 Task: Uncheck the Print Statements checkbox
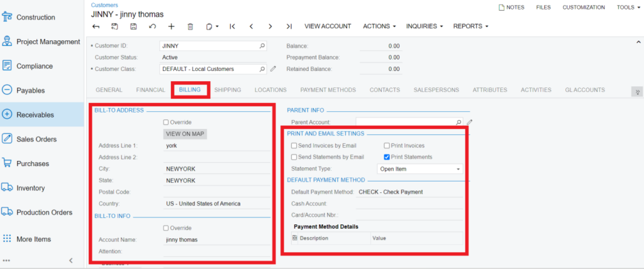387,157
